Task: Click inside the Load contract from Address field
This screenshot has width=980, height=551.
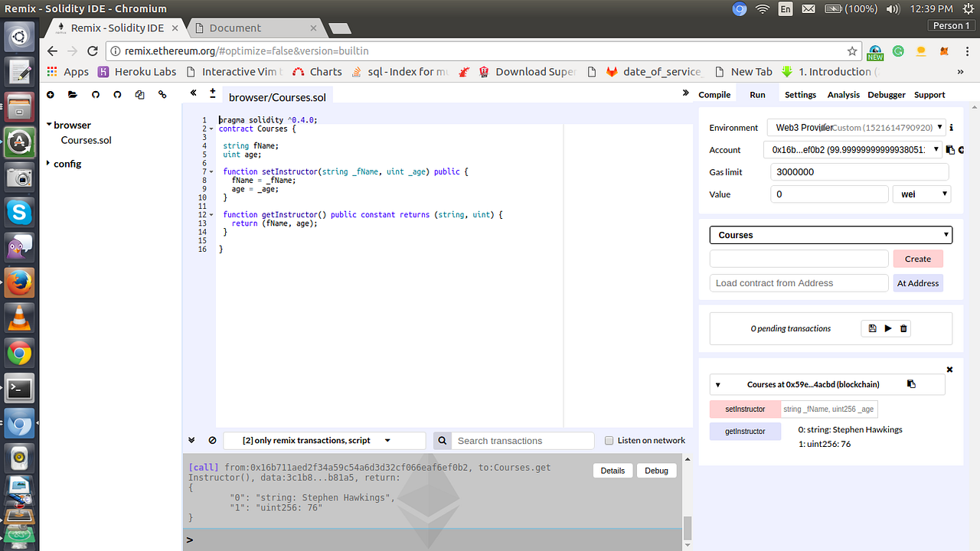Action: tap(799, 282)
